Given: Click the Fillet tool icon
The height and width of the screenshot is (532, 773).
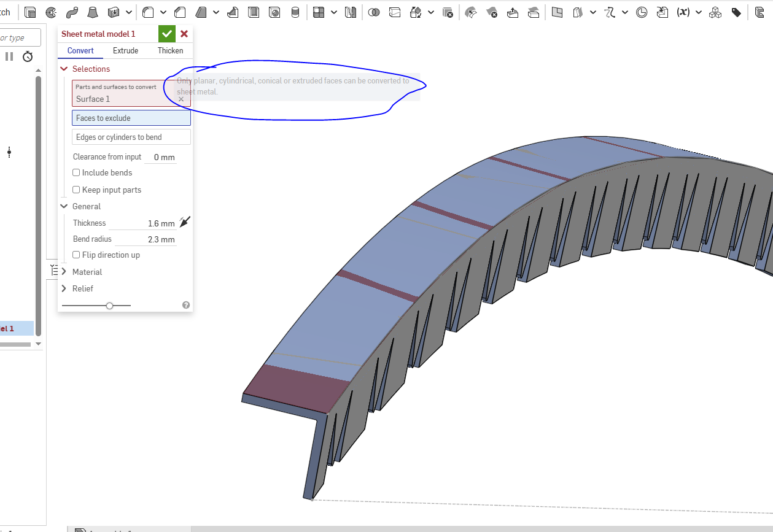Looking at the screenshot, I should pos(148,12).
